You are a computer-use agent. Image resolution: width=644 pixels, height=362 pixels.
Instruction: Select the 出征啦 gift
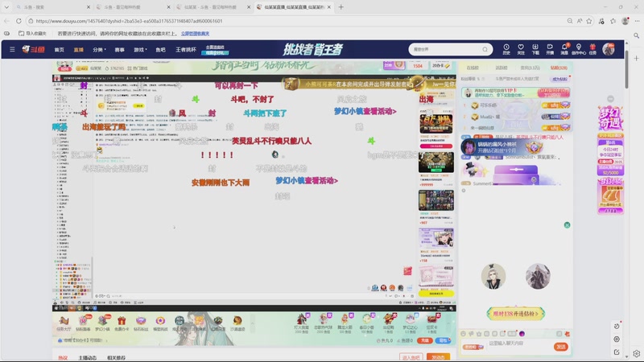(x=389, y=323)
